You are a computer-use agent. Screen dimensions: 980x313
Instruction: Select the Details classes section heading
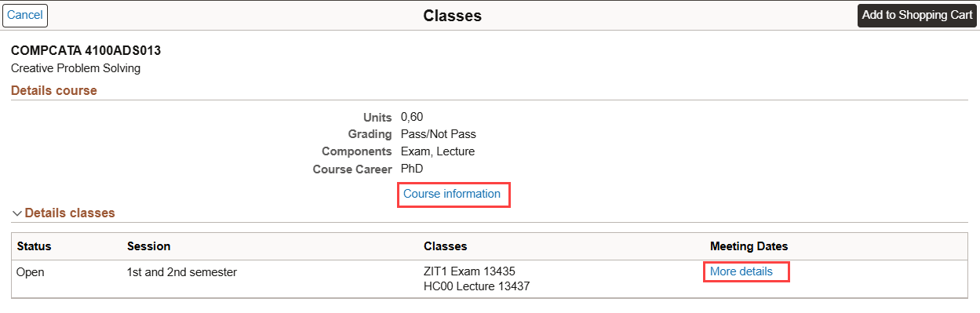pos(70,213)
